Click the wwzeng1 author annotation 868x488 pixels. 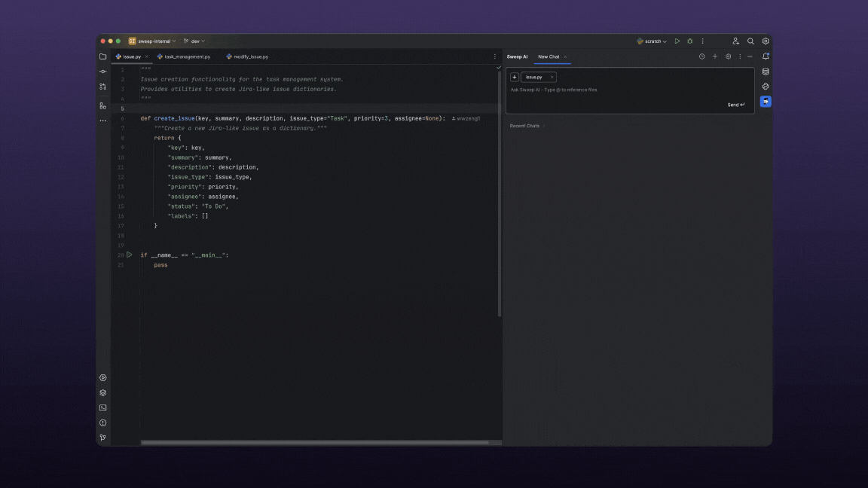click(x=466, y=118)
